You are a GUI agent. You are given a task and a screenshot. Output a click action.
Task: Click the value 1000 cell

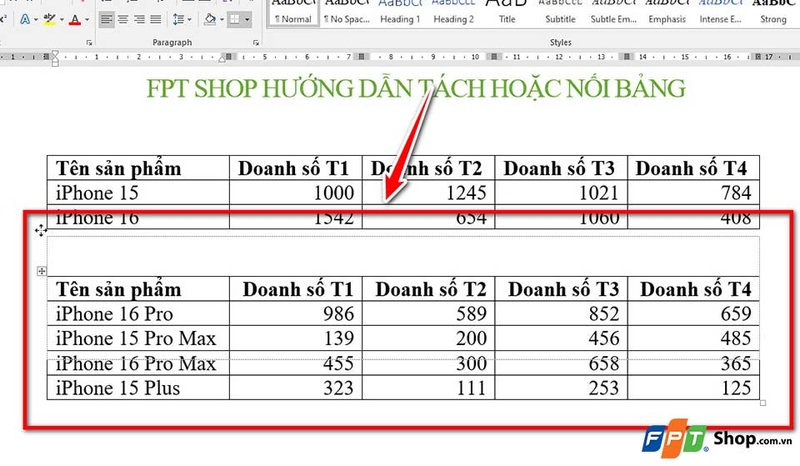[x=296, y=193]
